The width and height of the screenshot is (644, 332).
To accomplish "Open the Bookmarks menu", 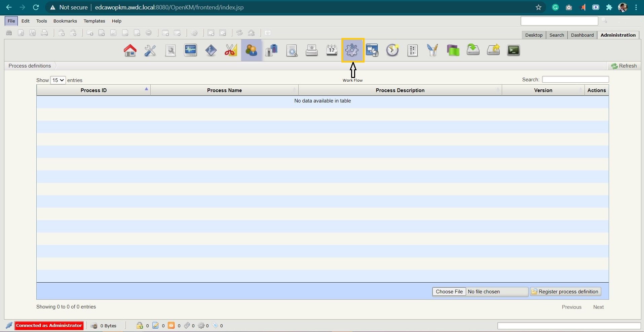I will pyautogui.click(x=65, y=21).
